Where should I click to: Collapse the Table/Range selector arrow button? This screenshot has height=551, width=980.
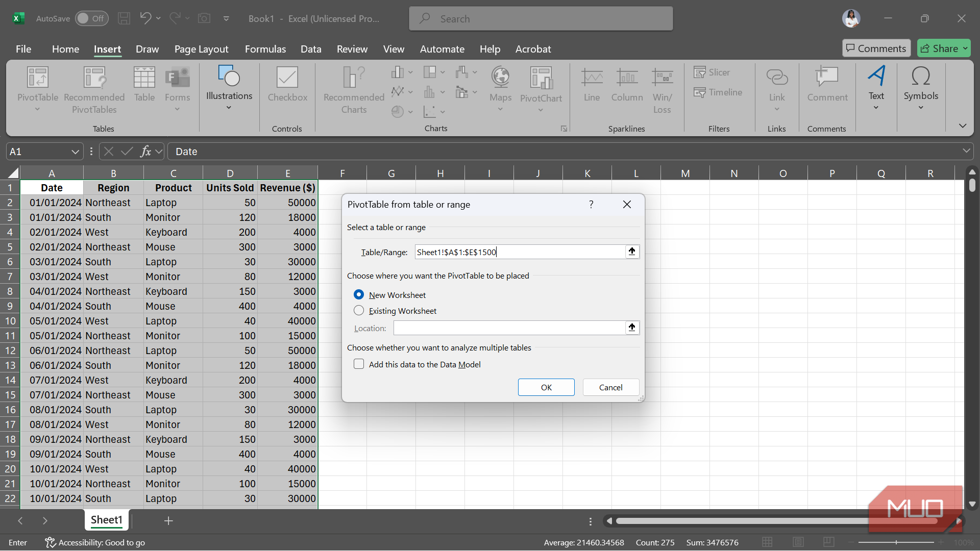pyautogui.click(x=632, y=252)
